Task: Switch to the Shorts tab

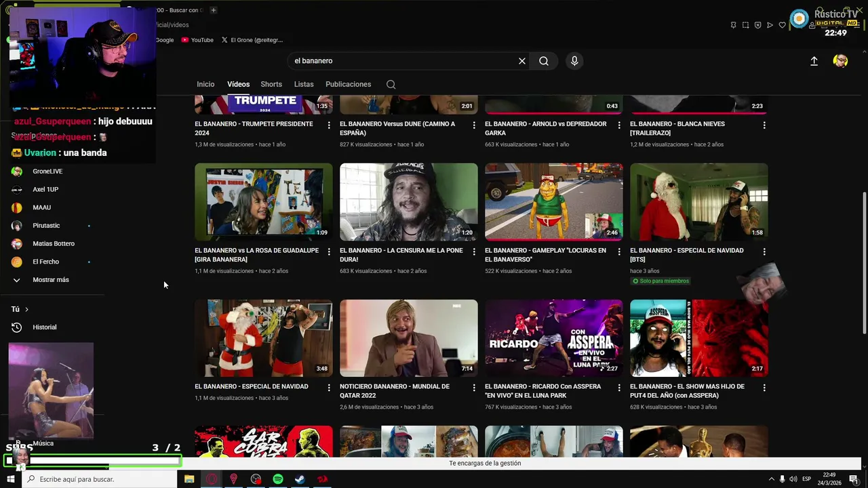Action: (271, 85)
